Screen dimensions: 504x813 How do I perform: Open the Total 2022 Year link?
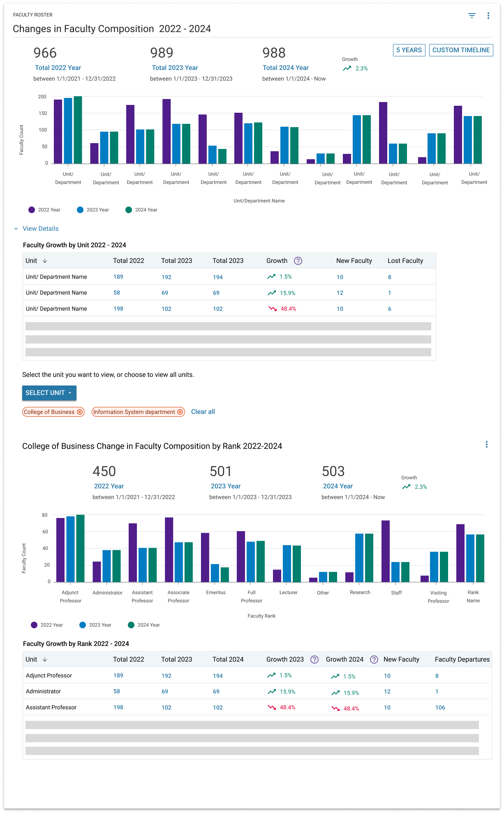click(x=58, y=68)
